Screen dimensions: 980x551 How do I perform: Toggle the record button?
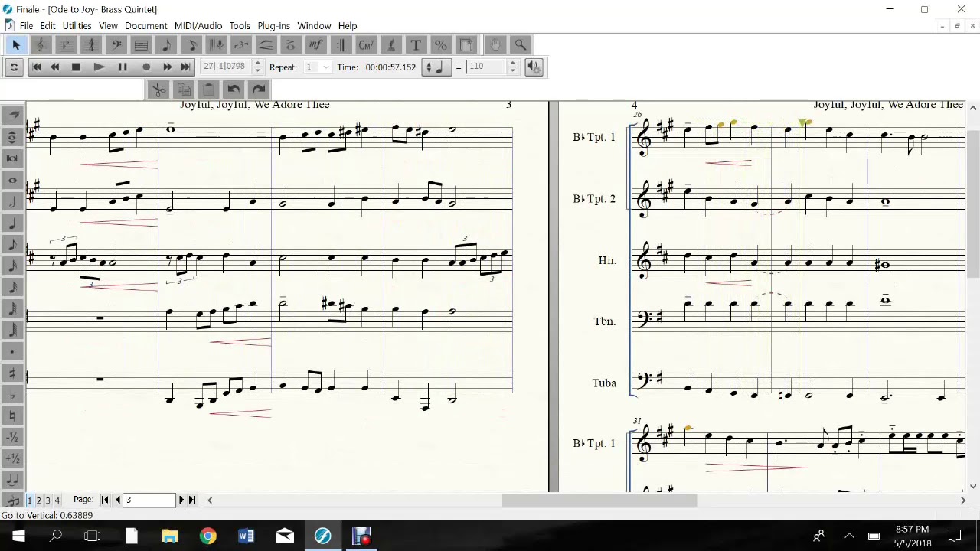(x=146, y=67)
